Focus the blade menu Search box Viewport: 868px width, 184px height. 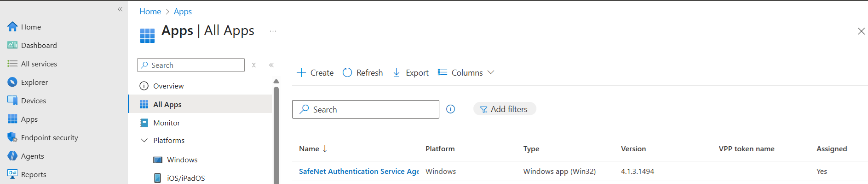coord(191,65)
